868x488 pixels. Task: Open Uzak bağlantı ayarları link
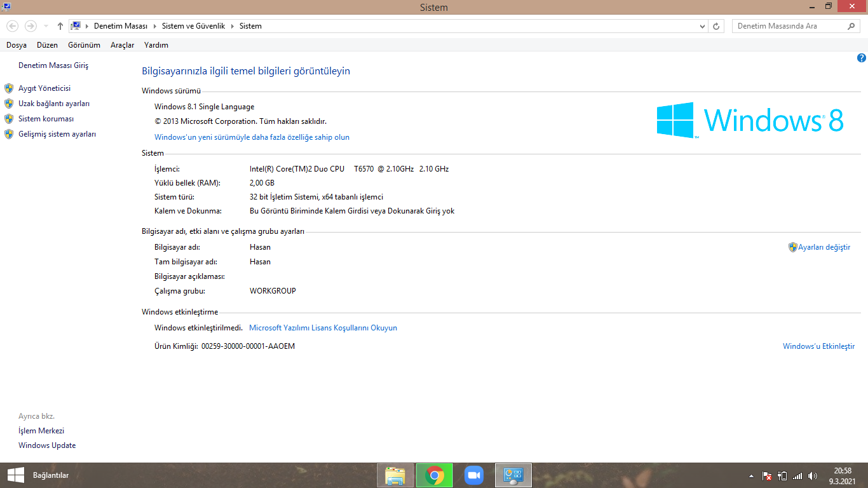[54, 104]
